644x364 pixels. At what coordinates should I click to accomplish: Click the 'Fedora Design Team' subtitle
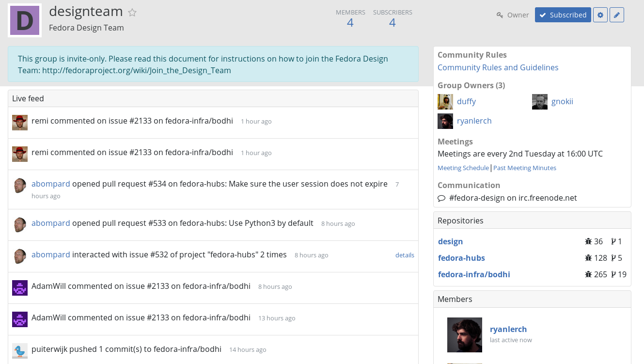pyautogui.click(x=86, y=28)
